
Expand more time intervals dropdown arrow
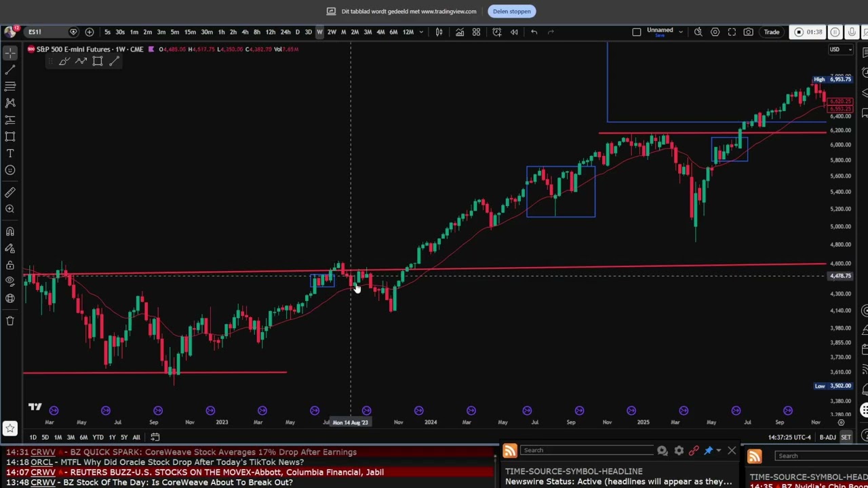tap(421, 32)
